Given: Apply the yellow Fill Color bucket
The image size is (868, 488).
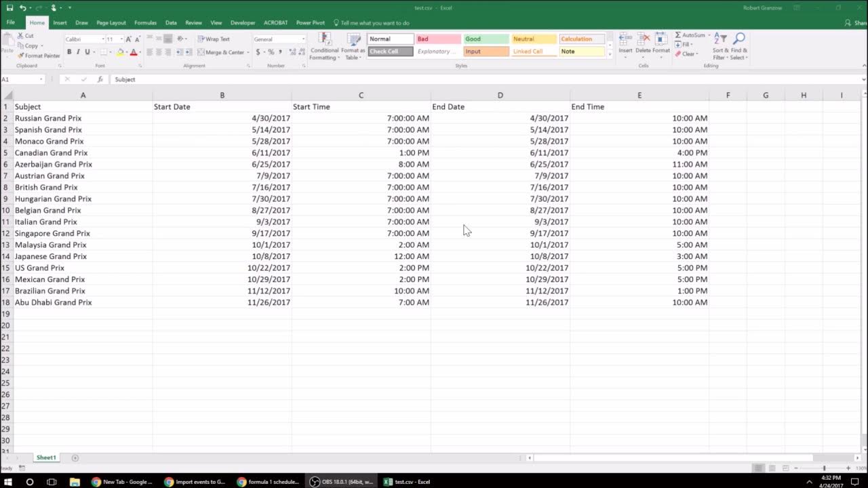Looking at the screenshot, I should (120, 52).
